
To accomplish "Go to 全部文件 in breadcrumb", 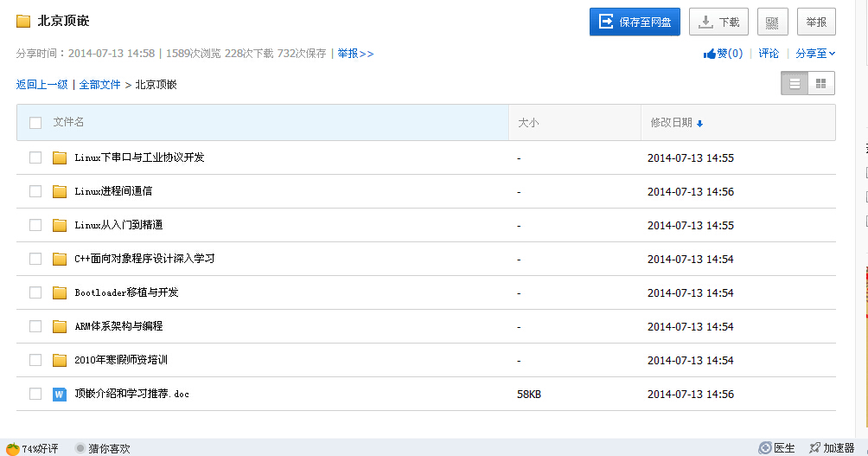I will coord(99,85).
